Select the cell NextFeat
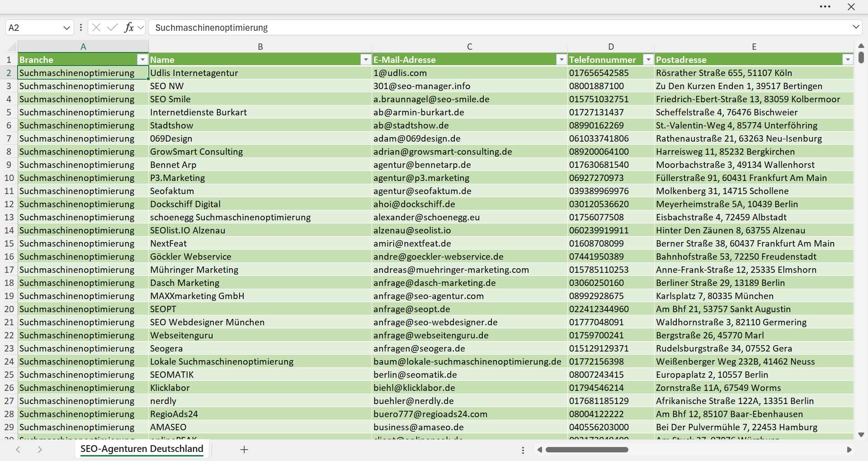The height and width of the screenshot is (461, 868). [x=260, y=243]
